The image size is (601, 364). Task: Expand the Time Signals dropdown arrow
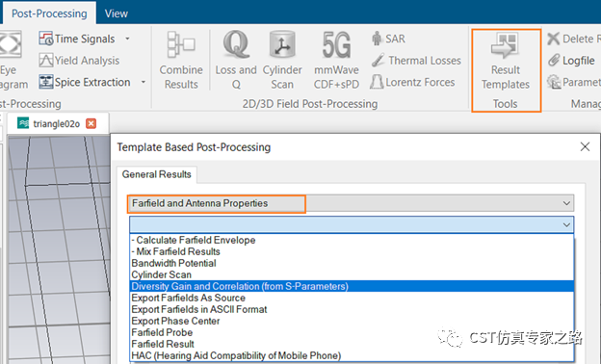[x=127, y=39]
